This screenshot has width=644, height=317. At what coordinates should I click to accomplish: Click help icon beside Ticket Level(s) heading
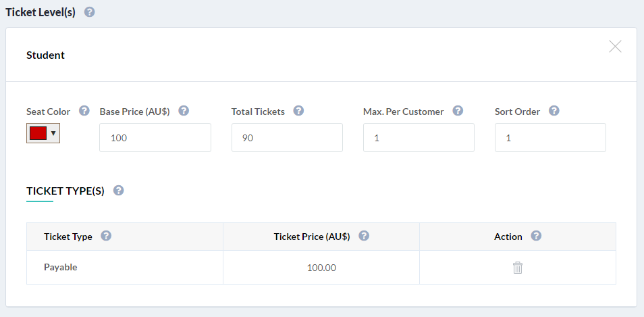pos(90,12)
